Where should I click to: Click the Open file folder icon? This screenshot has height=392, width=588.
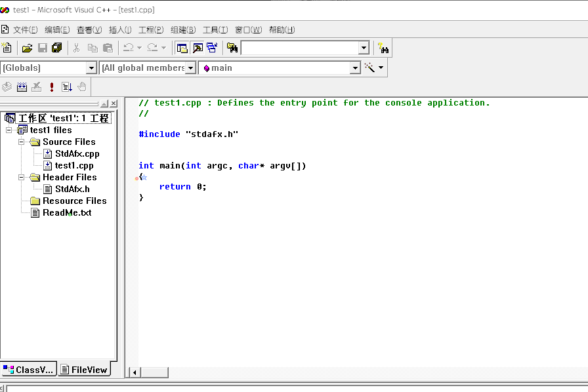[27, 48]
